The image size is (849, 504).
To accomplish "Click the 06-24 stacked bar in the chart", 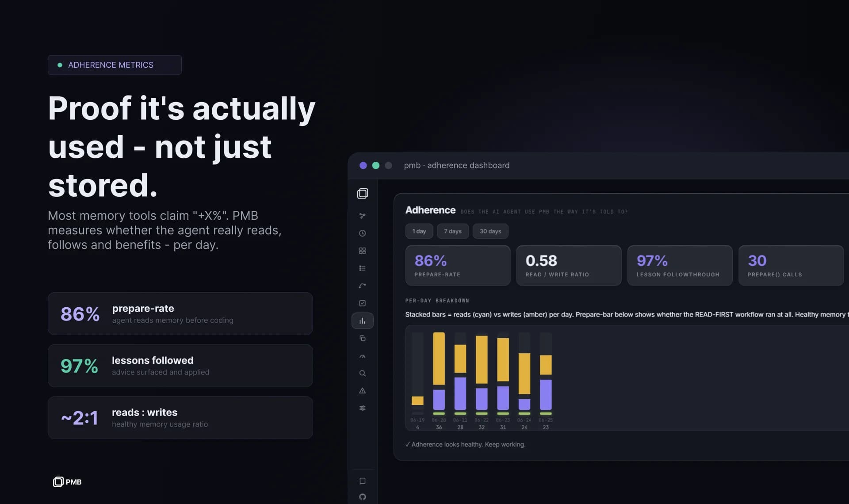I will [x=524, y=371].
